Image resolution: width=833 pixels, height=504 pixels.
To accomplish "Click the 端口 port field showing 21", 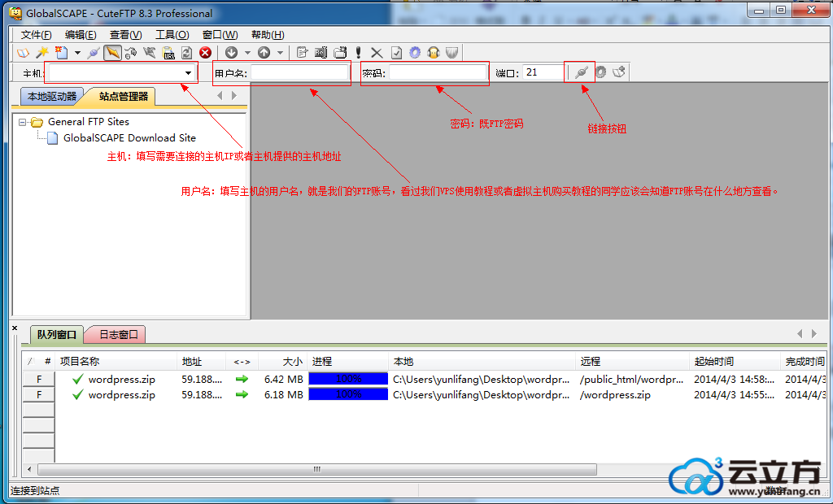I will 543,73.
